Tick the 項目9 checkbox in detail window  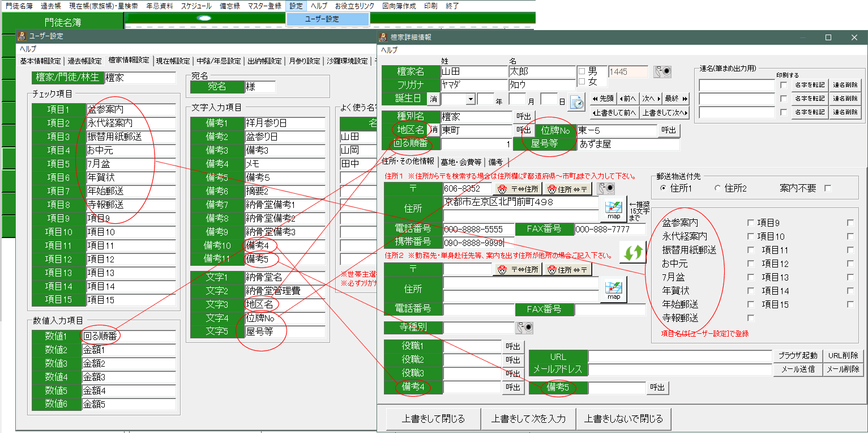click(x=850, y=223)
